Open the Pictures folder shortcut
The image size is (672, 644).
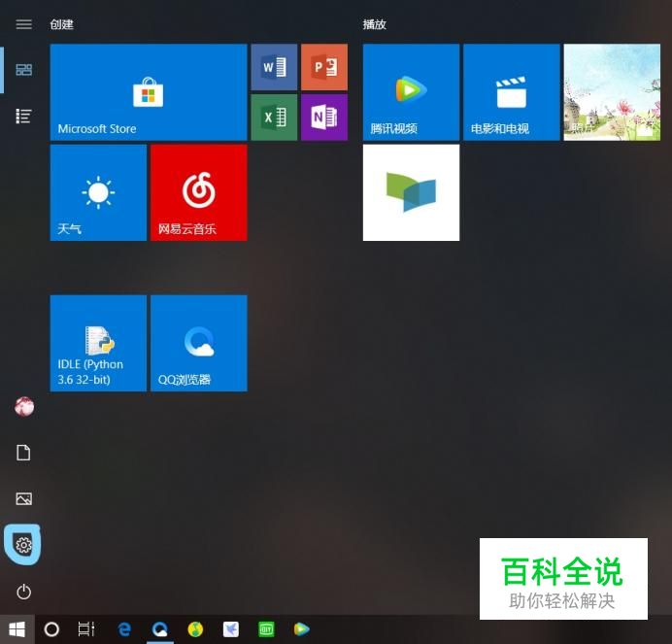pos(23,498)
